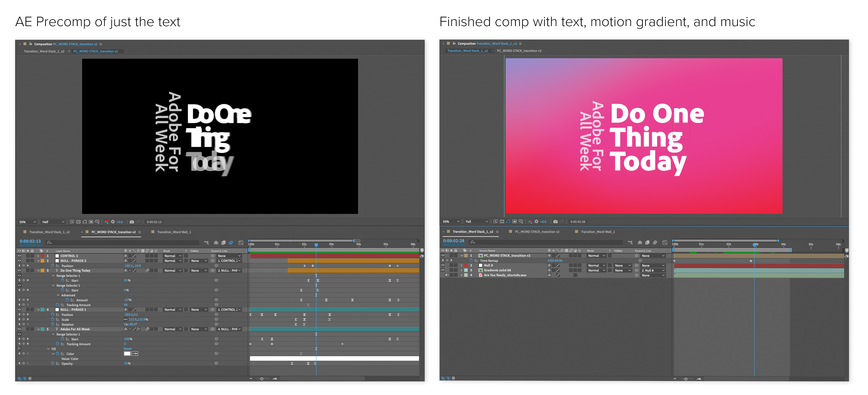Expand layer switches pane at bottom-left of left timeline
This screenshot has height=395, width=868.
pos(19,379)
